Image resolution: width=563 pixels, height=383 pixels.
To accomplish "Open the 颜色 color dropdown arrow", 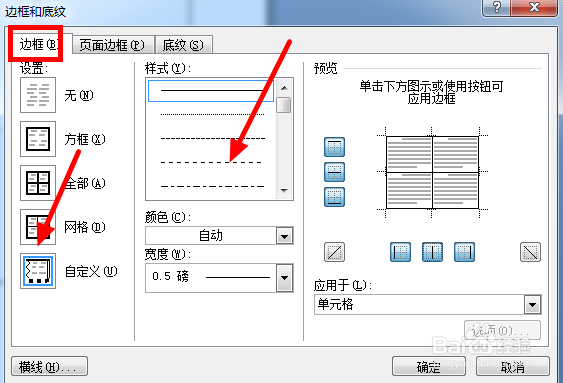I will pyautogui.click(x=285, y=236).
